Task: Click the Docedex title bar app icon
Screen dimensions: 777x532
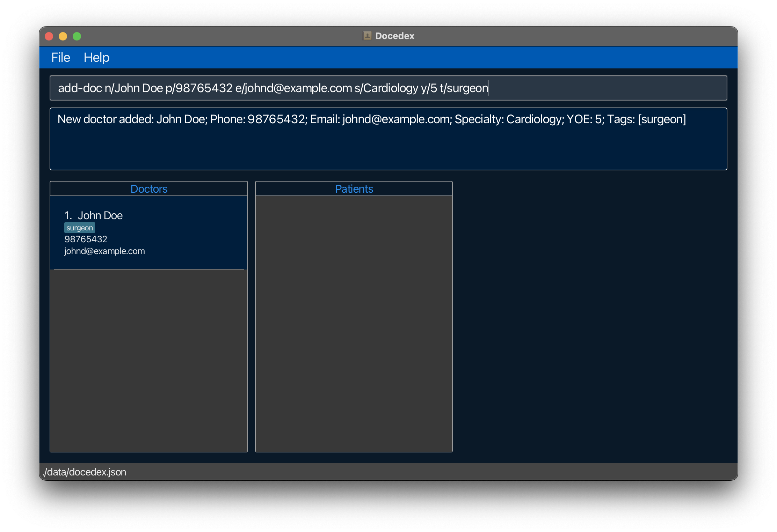Action: click(367, 36)
